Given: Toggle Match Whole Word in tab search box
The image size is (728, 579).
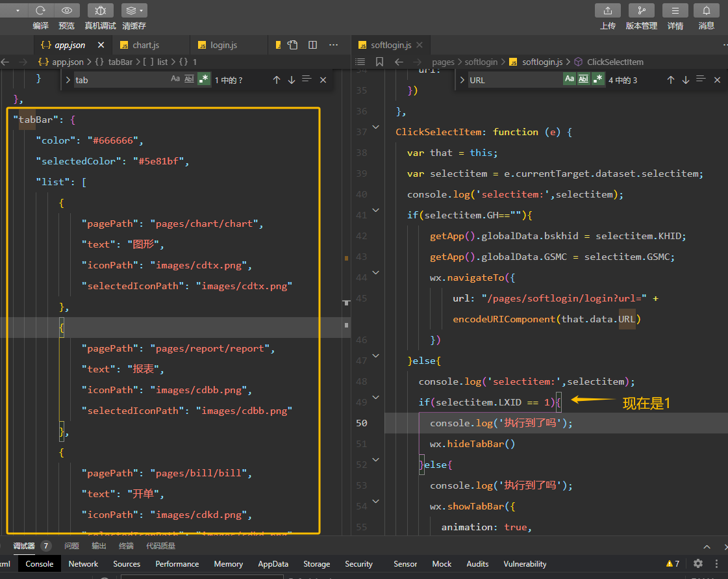Looking at the screenshot, I should point(189,79).
